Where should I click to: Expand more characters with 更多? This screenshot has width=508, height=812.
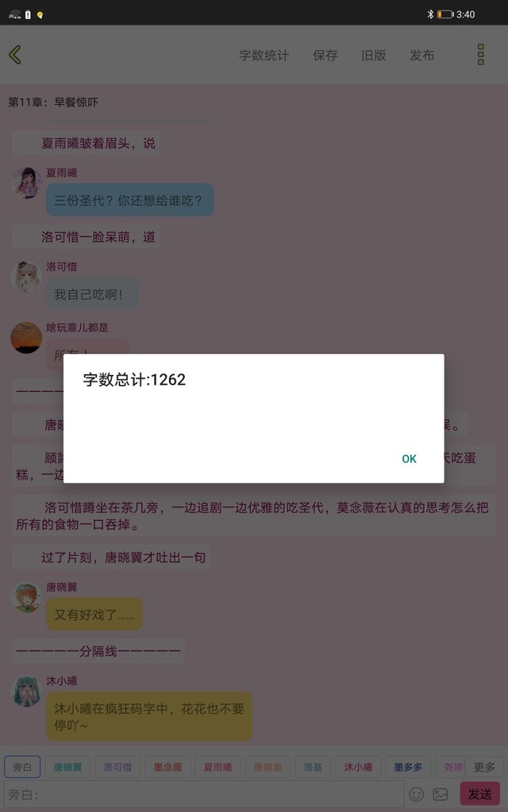pos(484,767)
